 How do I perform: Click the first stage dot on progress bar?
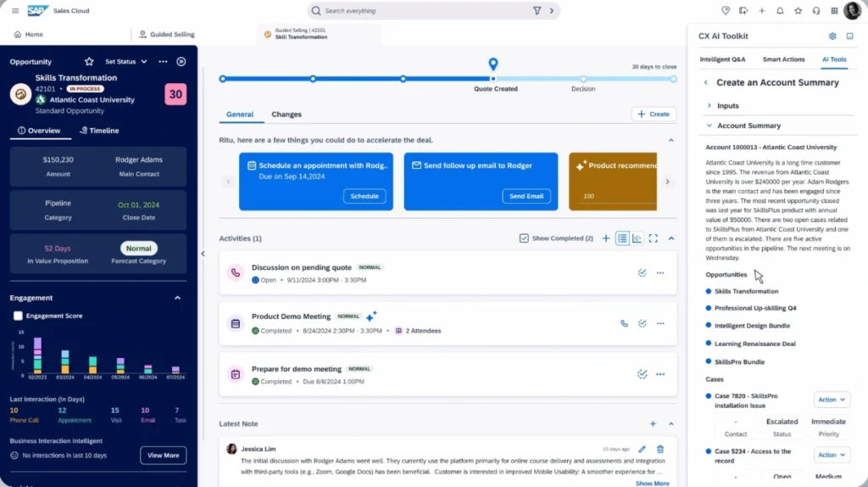click(x=223, y=79)
